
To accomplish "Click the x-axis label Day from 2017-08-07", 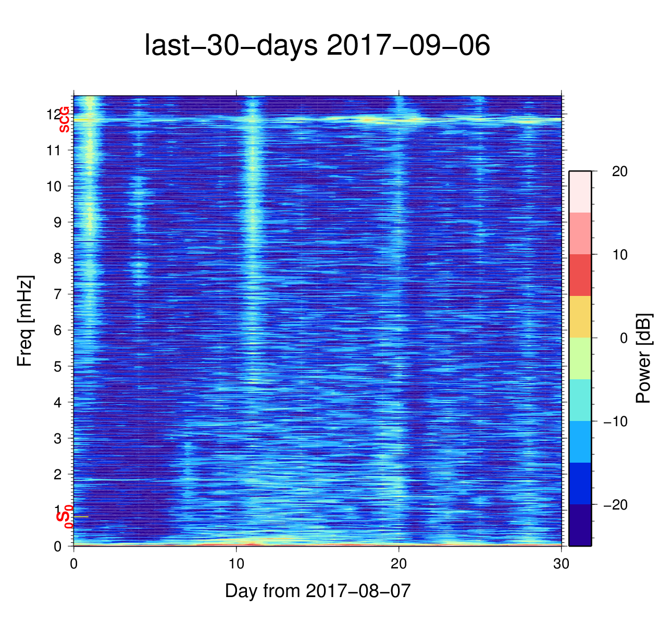I will [318, 591].
